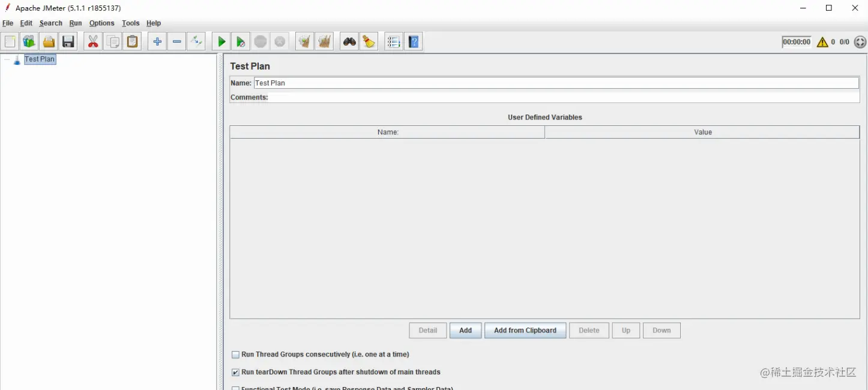This screenshot has width=868, height=390.
Task: Click the gray Stop icon
Action: tap(261, 41)
